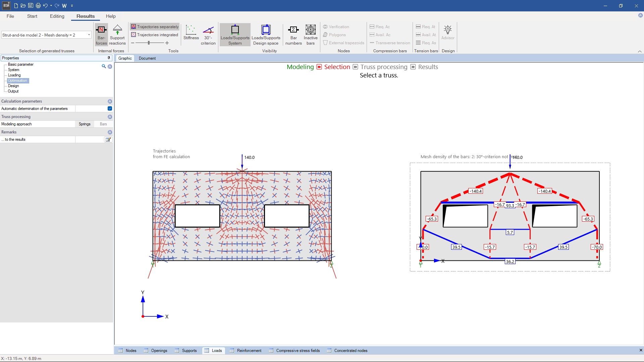Screen dimensions: 644x362
Task: Enable Trajectories integrated display
Action: pyautogui.click(x=154, y=35)
